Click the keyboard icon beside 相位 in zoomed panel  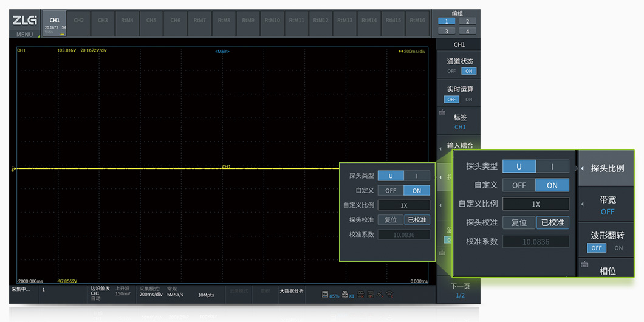(x=585, y=264)
